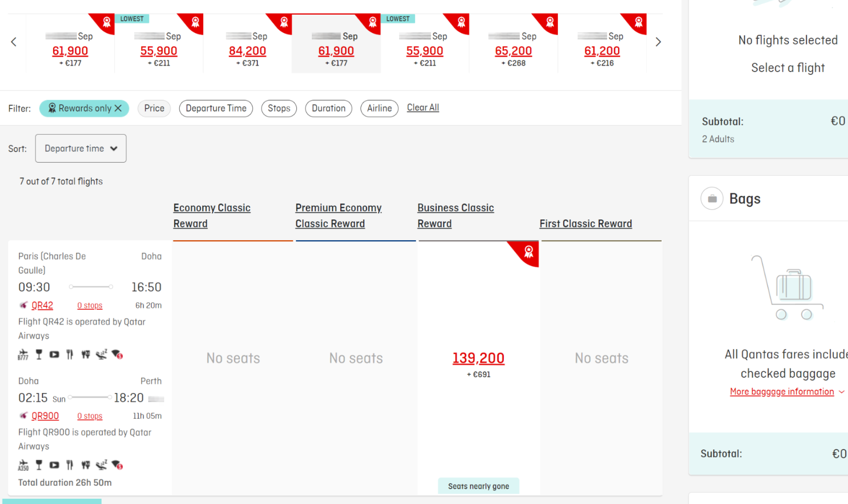Open the Stops filter
This screenshot has width=848, height=504.
tap(279, 108)
